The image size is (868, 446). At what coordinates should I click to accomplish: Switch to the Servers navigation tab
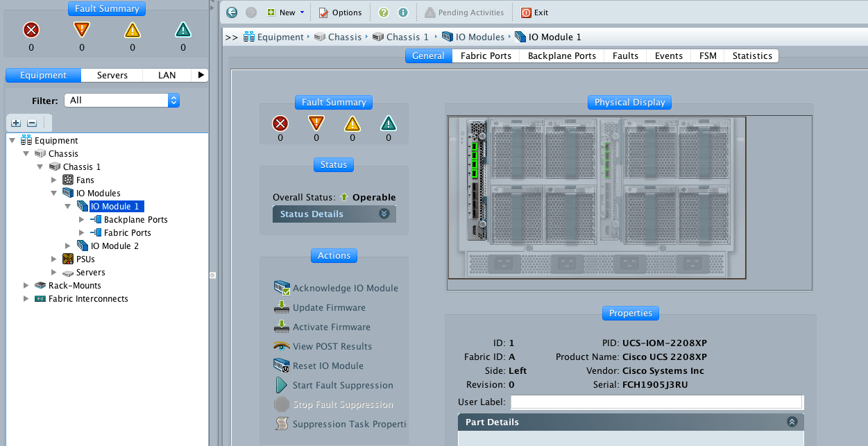112,76
